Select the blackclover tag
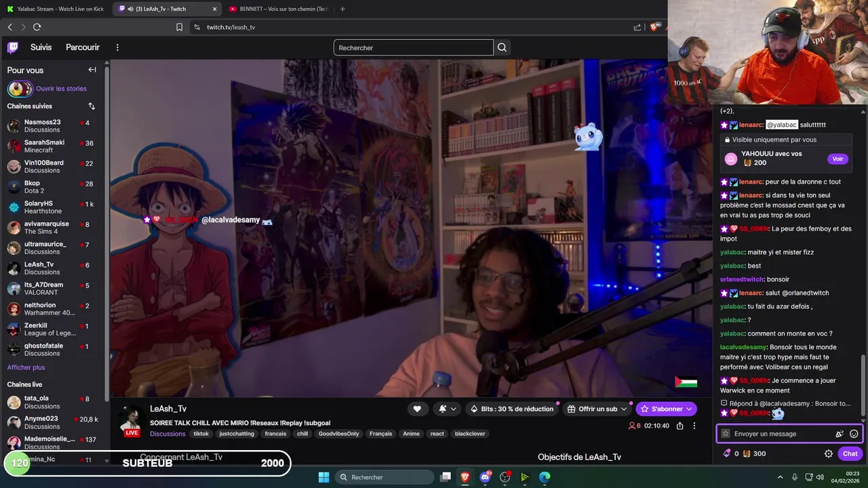This screenshot has width=868, height=488. point(470,434)
